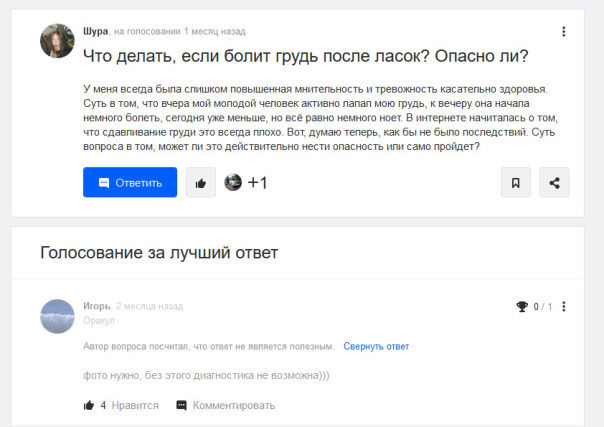Click the blue Ответить button
This screenshot has height=427, width=604.
click(x=130, y=182)
